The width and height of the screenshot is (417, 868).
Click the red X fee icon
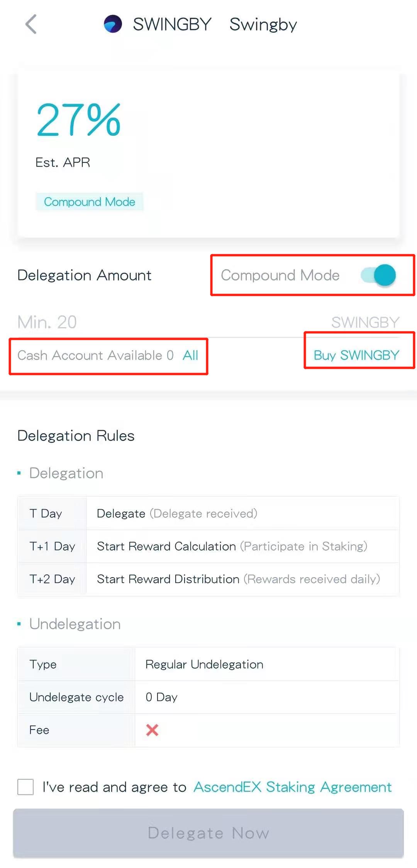coord(152,730)
